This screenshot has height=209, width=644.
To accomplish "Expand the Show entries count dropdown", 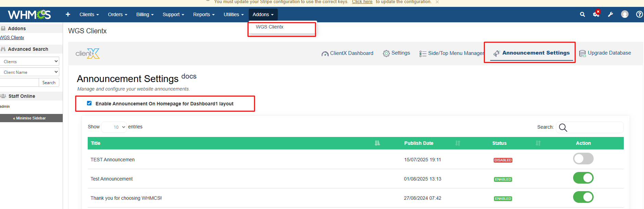I will coord(114,127).
